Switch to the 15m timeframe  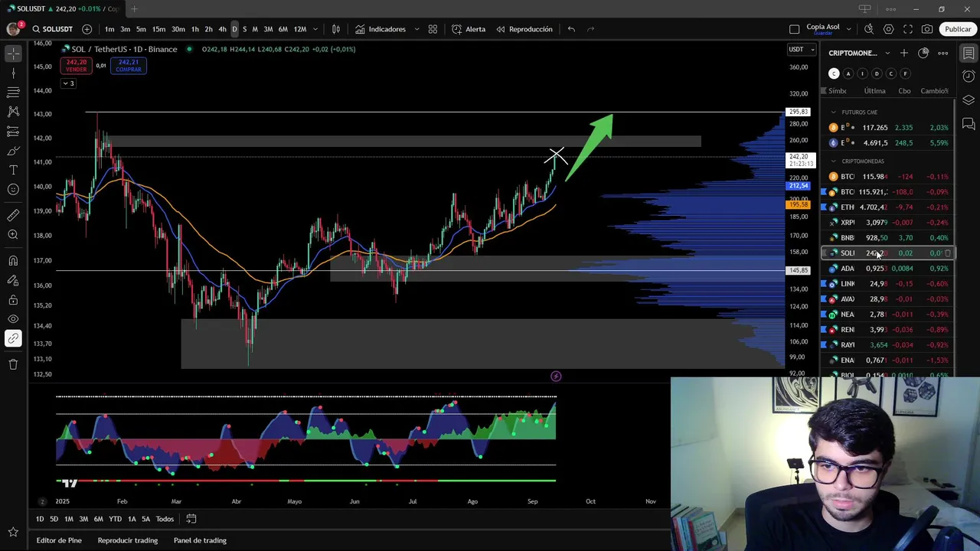click(158, 29)
